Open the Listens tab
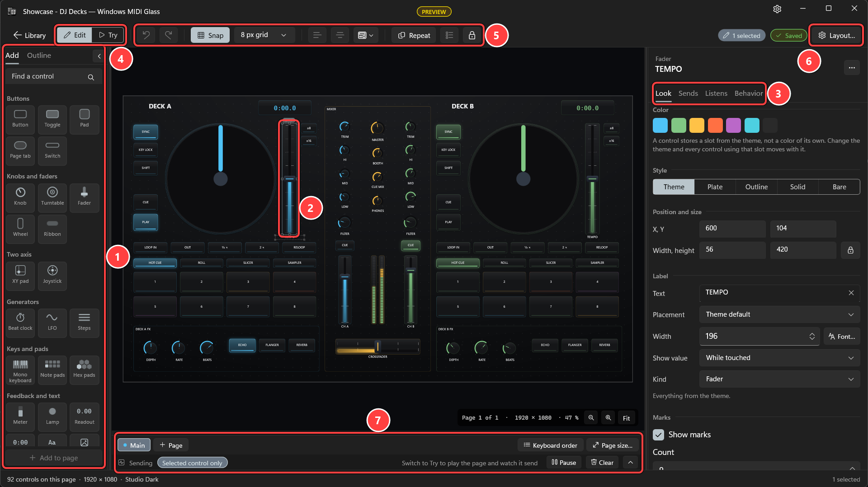This screenshot has width=868, height=487. point(716,94)
